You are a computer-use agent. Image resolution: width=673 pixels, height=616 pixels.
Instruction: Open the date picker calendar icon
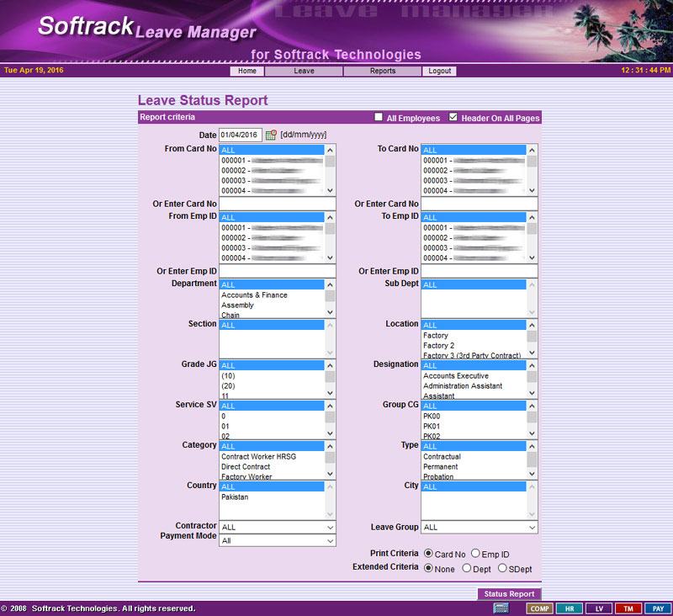coord(271,135)
